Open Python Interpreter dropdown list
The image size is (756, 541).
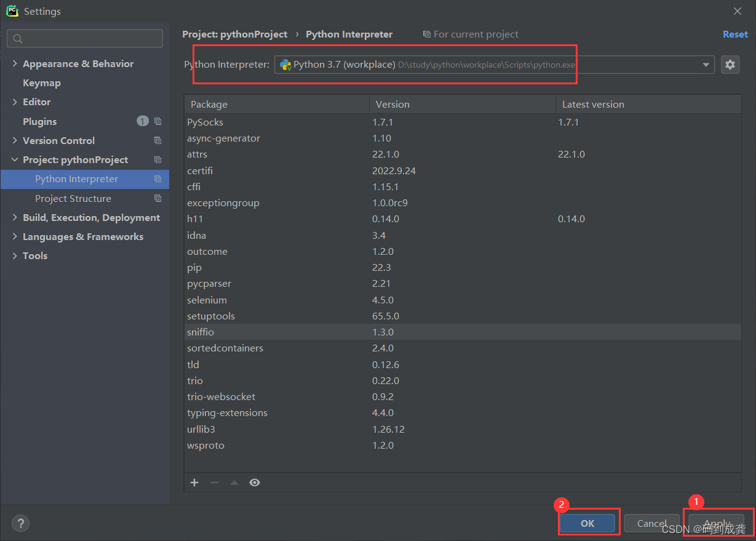pyautogui.click(x=706, y=65)
